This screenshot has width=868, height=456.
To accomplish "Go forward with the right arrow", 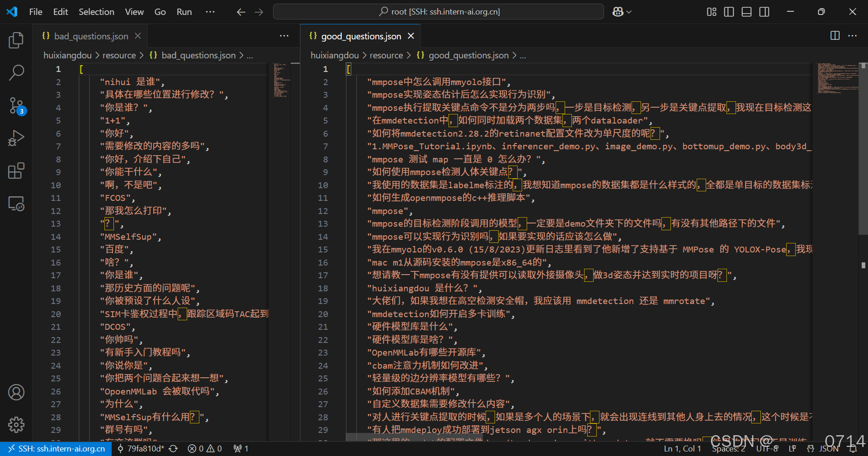I will (259, 12).
